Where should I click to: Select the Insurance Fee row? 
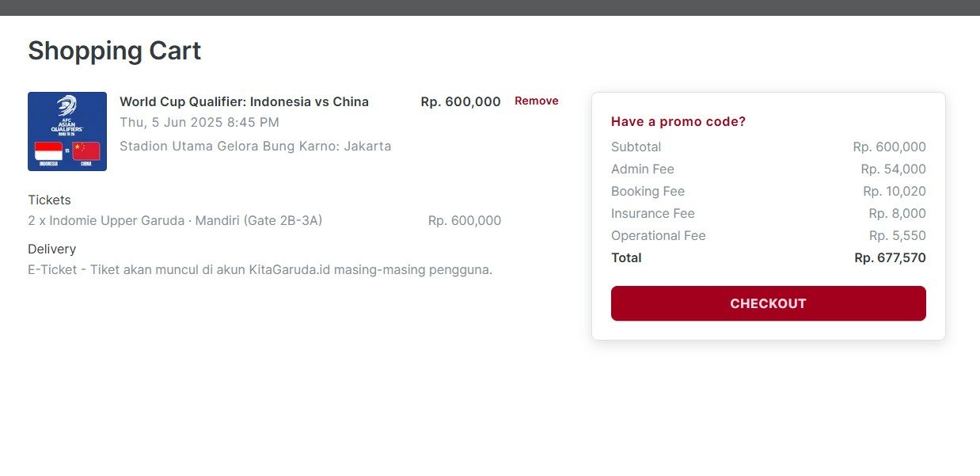[x=653, y=213]
